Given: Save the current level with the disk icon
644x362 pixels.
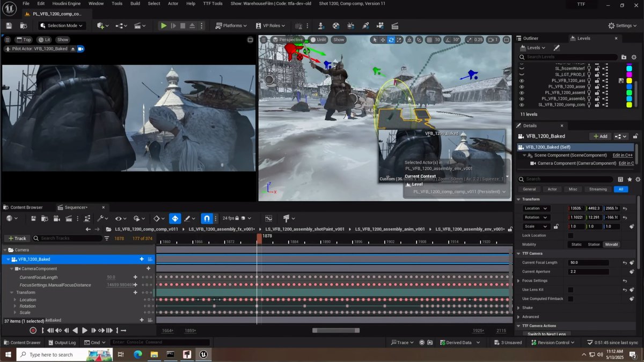Looking at the screenshot, I should tap(9, 26).
